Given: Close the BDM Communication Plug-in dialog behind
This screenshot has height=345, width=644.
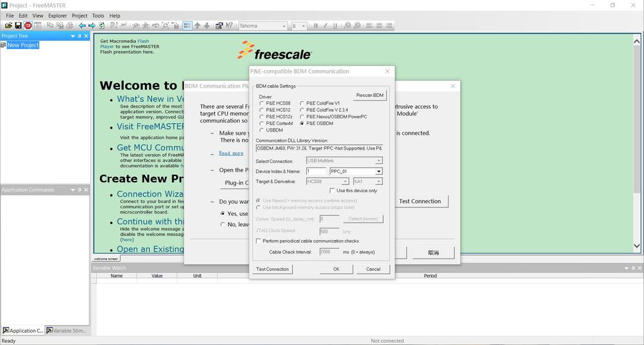Looking at the screenshot, I should (453, 86).
